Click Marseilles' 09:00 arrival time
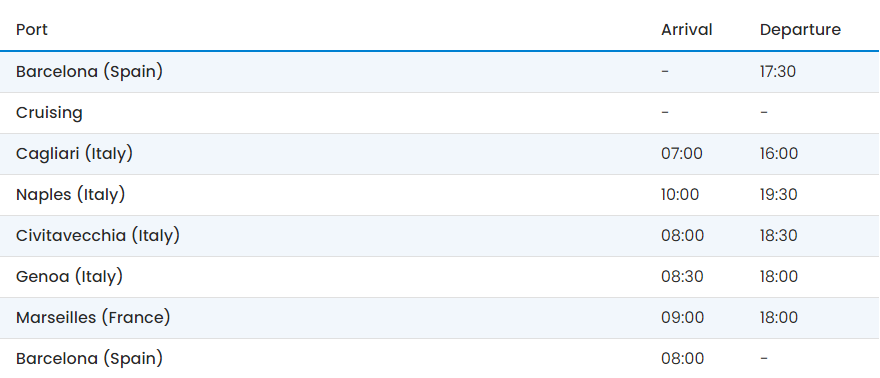The width and height of the screenshot is (880, 378). [682, 317]
